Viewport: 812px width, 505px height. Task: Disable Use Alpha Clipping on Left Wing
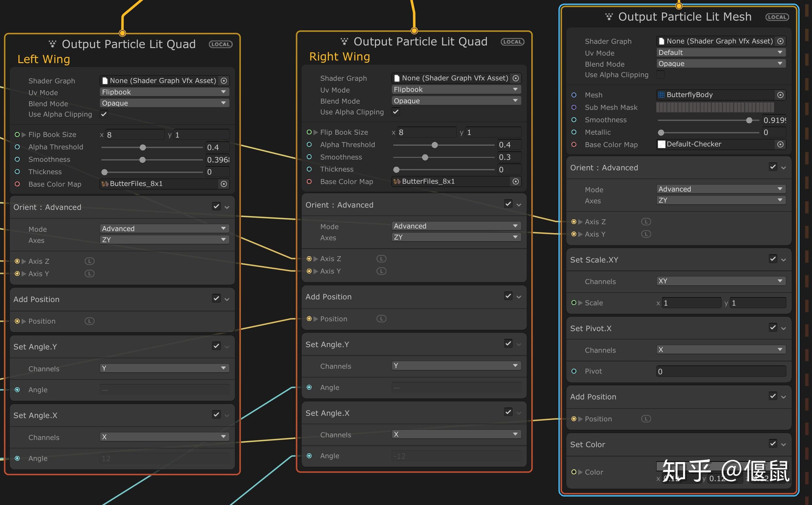(x=104, y=114)
